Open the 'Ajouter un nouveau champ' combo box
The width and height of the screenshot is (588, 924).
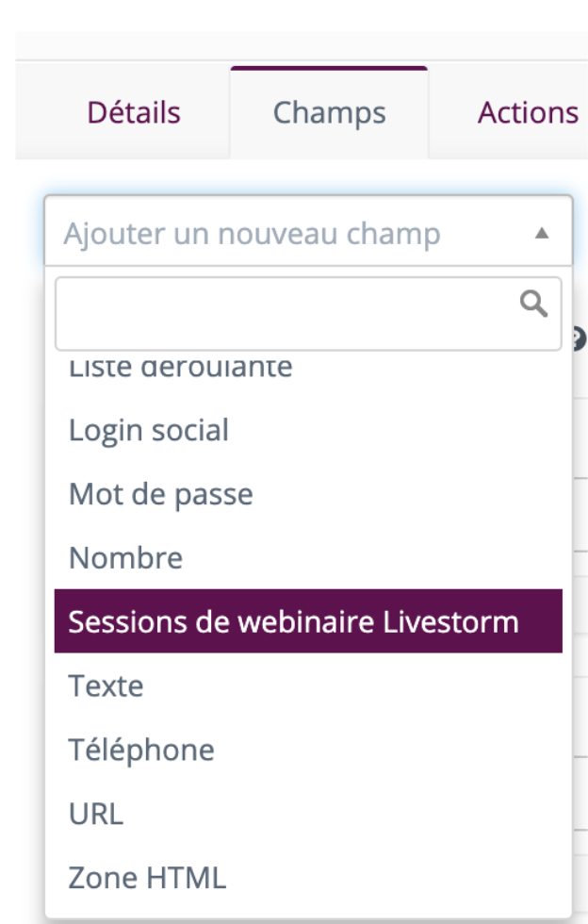308,231
